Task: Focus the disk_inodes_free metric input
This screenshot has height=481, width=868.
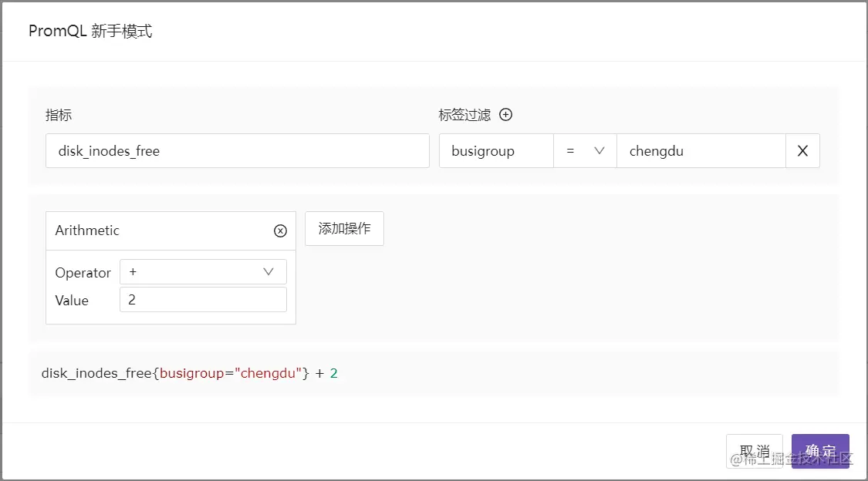Action: coord(238,150)
